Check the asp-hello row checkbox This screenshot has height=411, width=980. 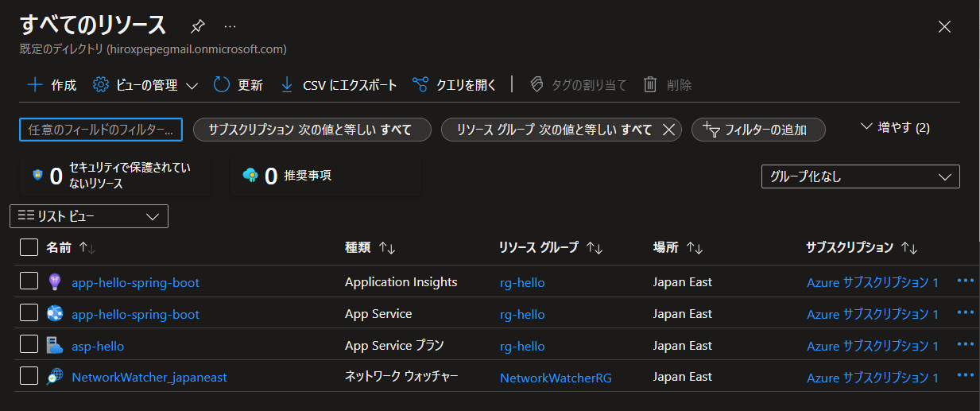[x=29, y=345]
